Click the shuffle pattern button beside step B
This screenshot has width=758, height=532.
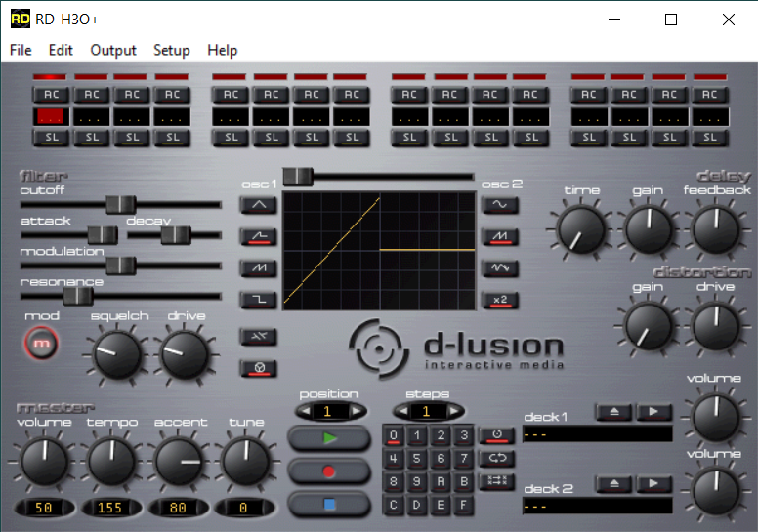point(497,481)
